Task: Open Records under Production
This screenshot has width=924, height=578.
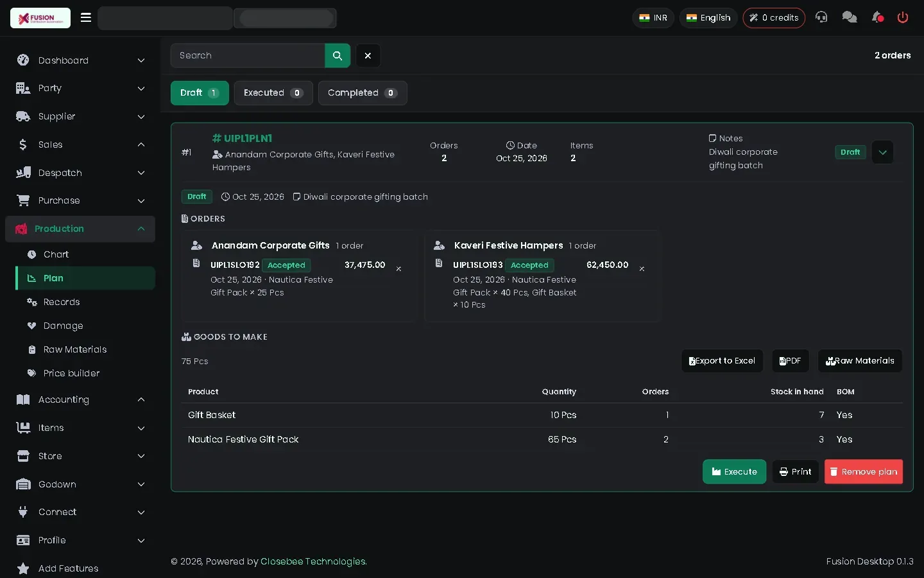Action: [85, 302]
